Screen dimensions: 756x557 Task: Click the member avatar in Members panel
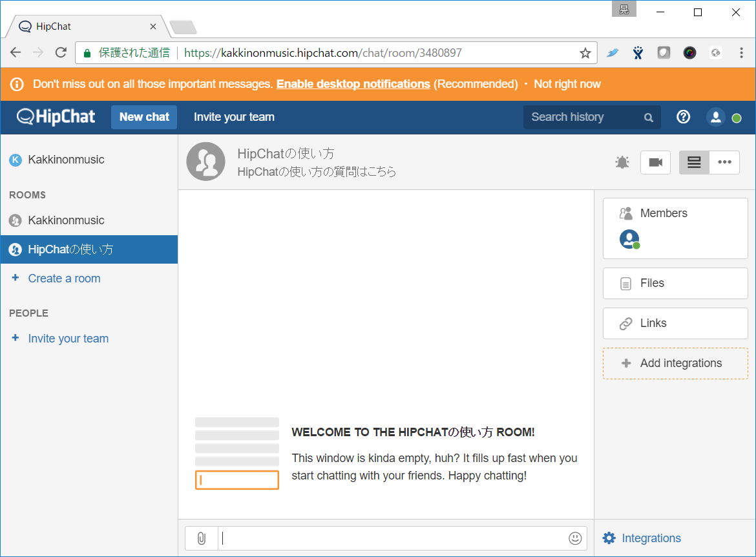pos(629,239)
